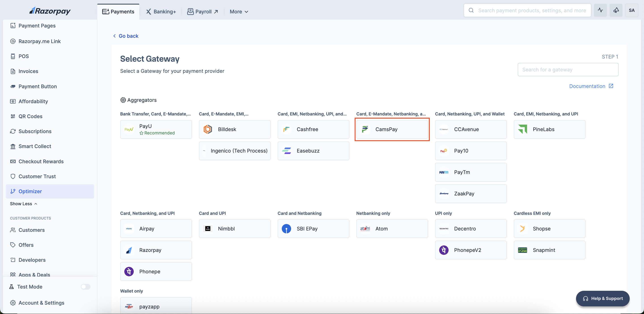This screenshot has width=644, height=314.
Task: Focus the global search payment products field
Action: 527,10
